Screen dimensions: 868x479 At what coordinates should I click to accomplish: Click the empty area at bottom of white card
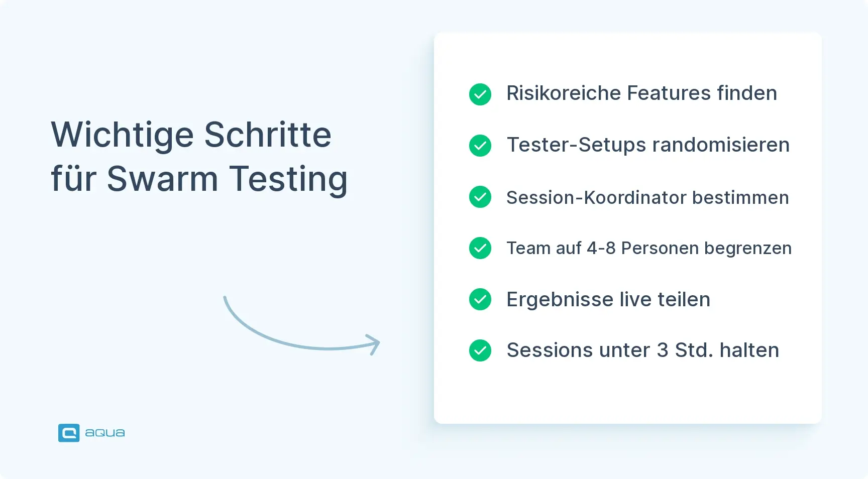[627, 394]
